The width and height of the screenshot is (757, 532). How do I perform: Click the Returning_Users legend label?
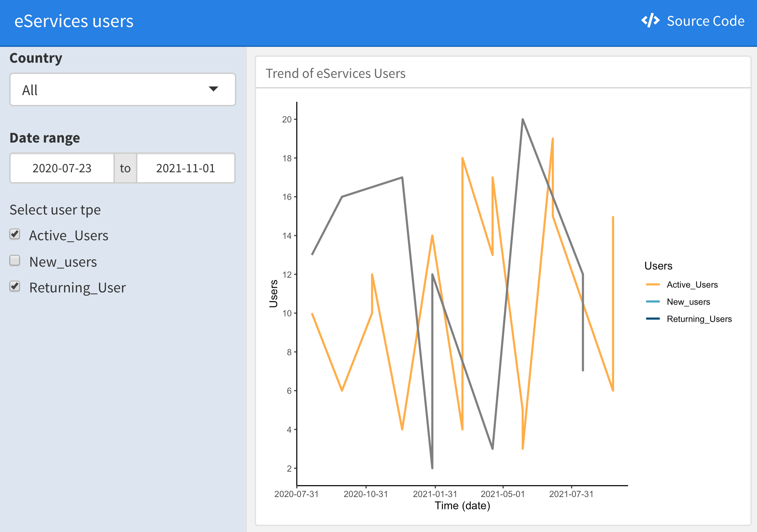pyautogui.click(x=699, y=319)
